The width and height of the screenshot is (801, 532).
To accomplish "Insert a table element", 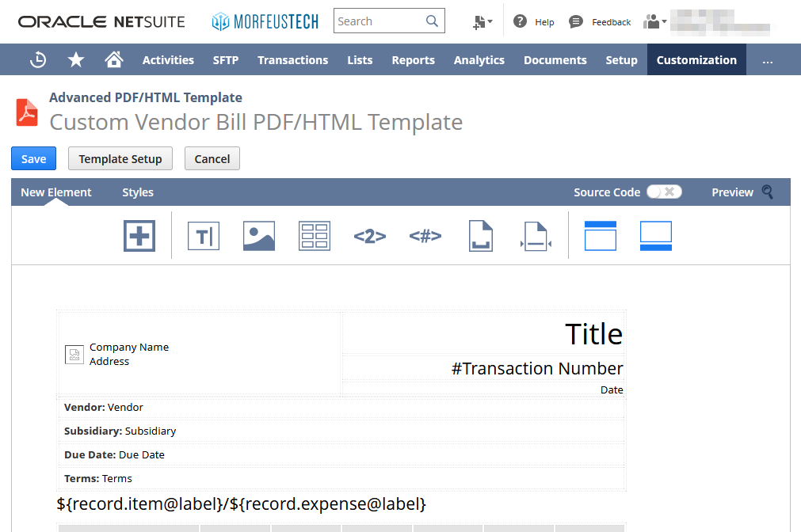I will click(x=315, y=235).
